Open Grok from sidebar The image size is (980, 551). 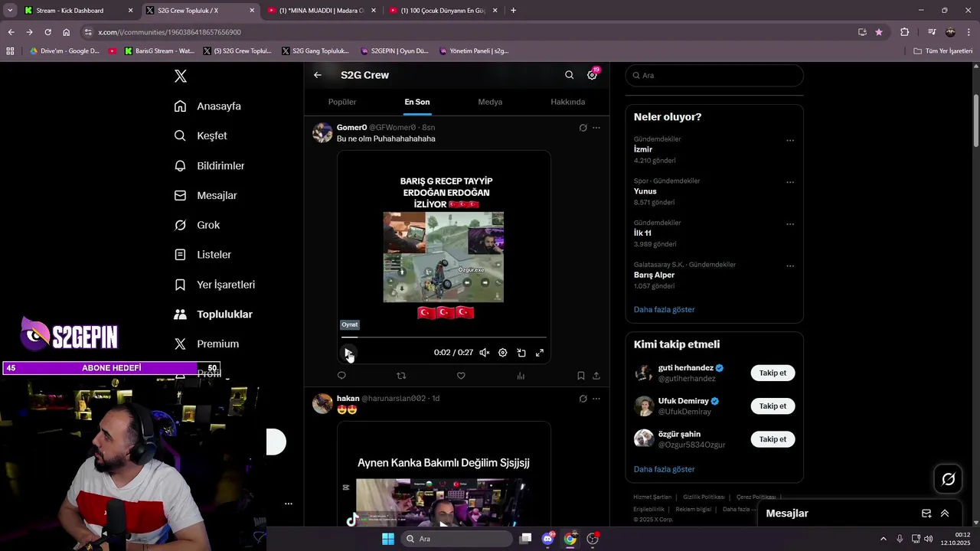(x=197, y=225)
